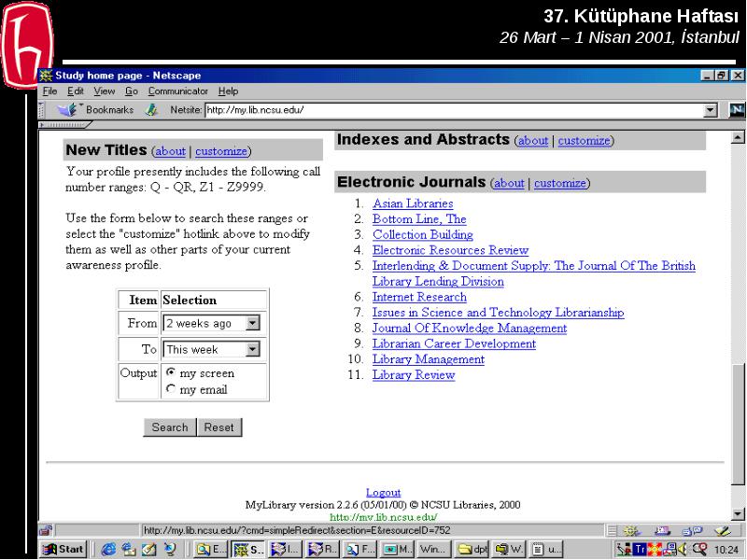Click the Tr language tray icon
This screenshot has width=747, height=560.
point(640,550)
